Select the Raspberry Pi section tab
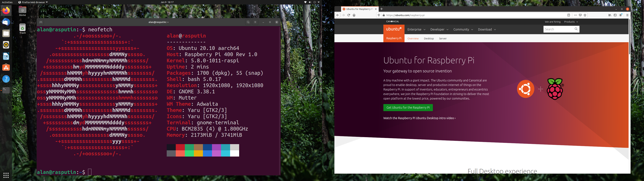The height and width of the screenshot is (181, 644). [x=394, y=38]
